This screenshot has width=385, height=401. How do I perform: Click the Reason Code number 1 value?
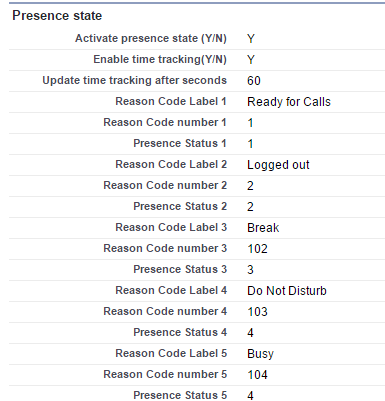[250, 123]
